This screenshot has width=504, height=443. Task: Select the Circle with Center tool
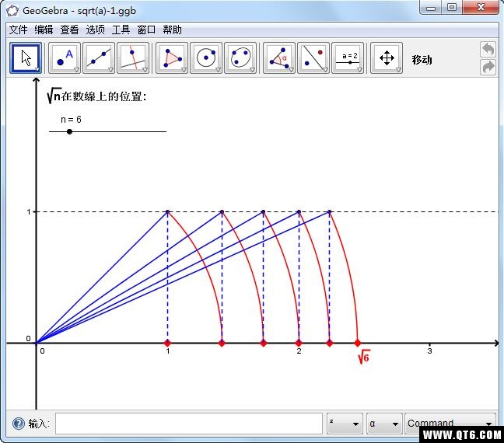tap(206, 58)
